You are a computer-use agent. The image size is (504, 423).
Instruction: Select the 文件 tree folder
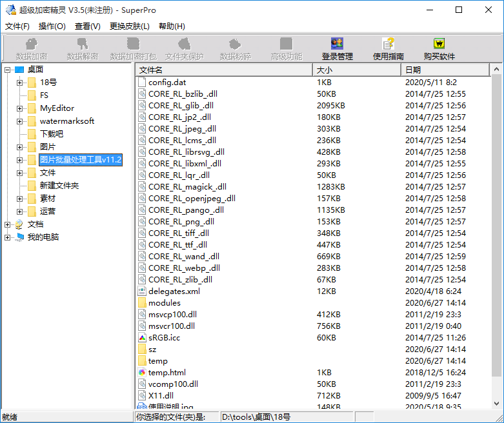[x=48, y=172]
